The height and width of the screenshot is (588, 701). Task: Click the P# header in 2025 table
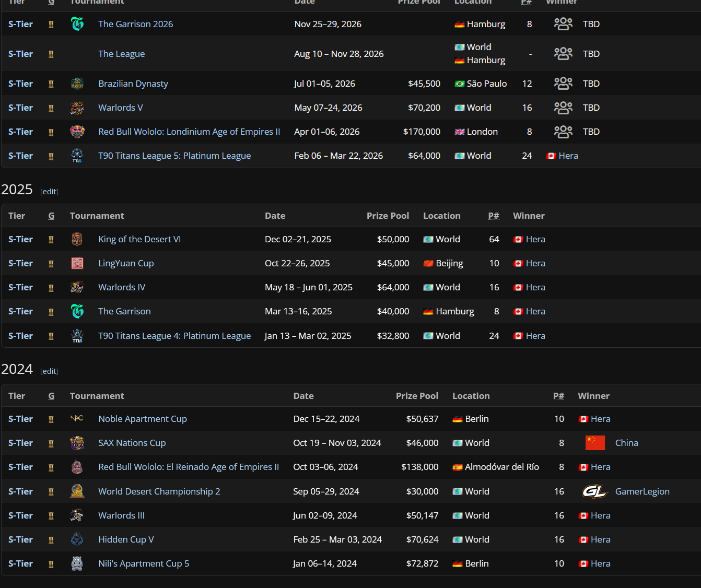coord(494,216)
